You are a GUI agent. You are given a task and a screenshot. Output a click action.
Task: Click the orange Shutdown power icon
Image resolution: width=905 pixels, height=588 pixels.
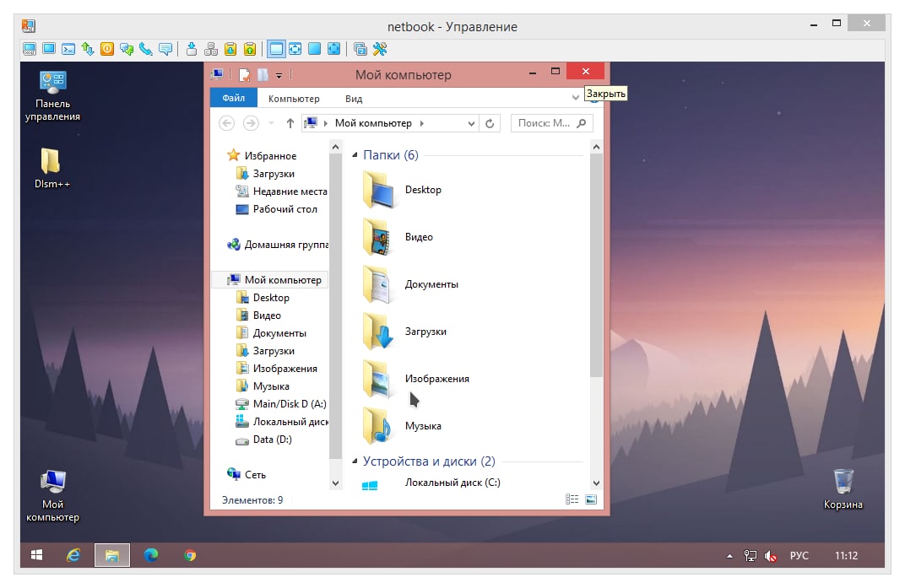coord(106,49)
